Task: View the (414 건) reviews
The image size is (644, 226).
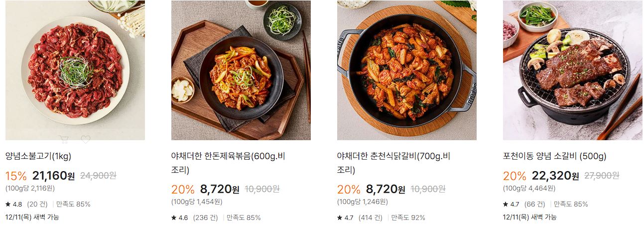Action: (x=371, y=218)
